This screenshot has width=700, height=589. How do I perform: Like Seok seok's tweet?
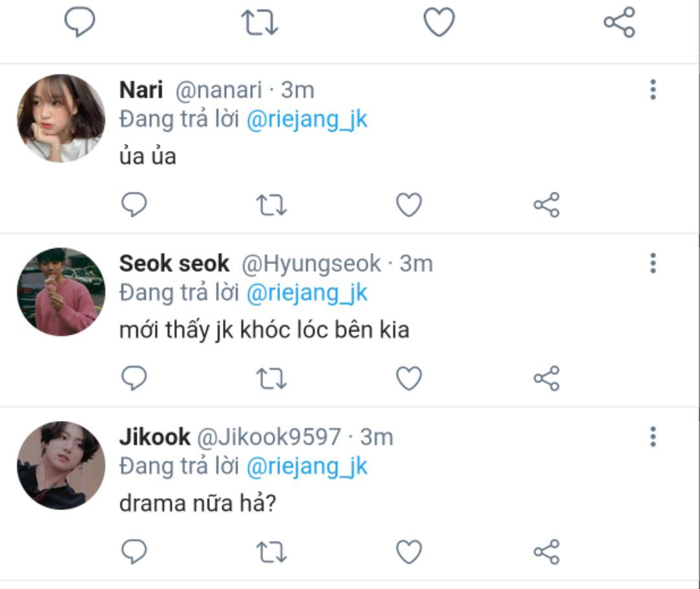click(x=409, y=378)
